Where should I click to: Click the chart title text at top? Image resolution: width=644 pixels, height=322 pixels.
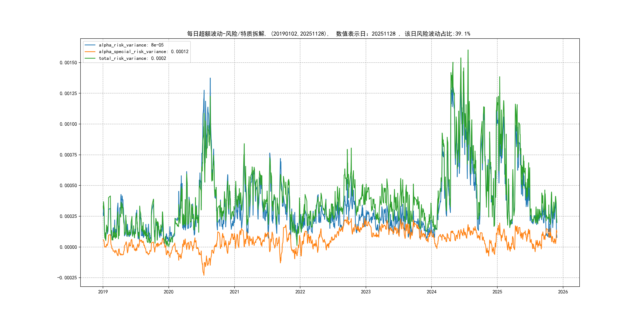[329, 34]
